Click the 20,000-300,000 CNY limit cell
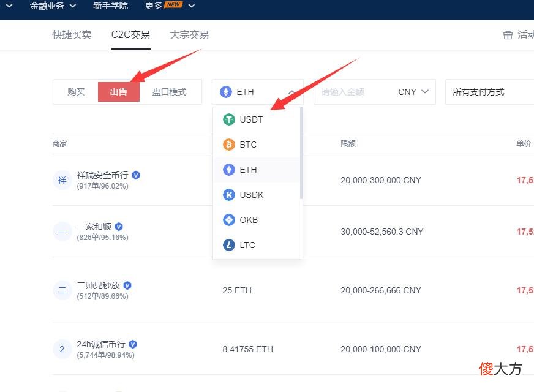 point(381,180)
